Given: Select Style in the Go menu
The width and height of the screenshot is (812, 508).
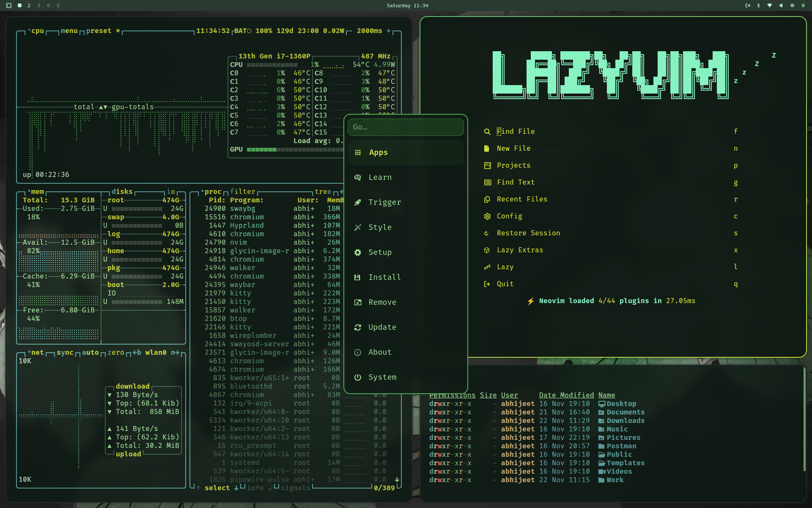Looking at the screenshot, I should pos(406,227).
